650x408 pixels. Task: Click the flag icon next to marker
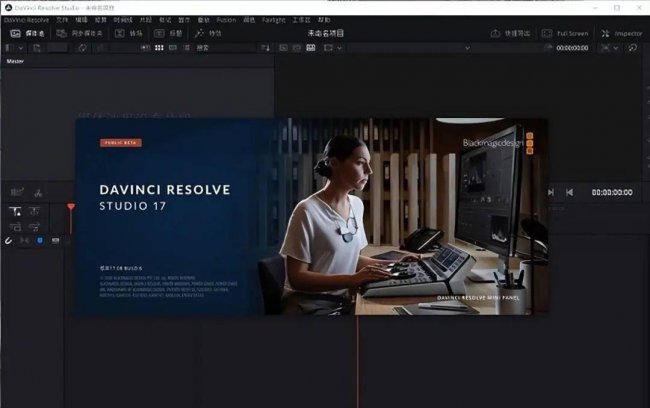pos(55,240)
